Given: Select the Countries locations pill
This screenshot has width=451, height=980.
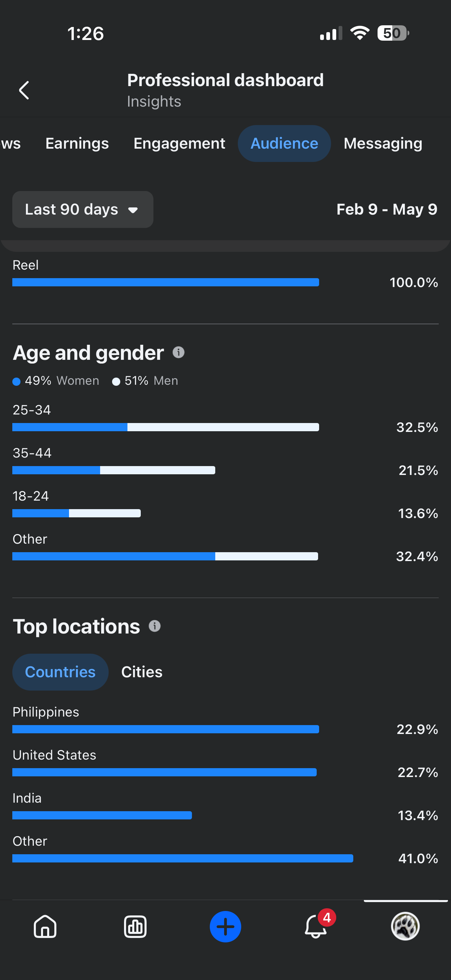Looking at the screenshot, I should pos(60,672).
